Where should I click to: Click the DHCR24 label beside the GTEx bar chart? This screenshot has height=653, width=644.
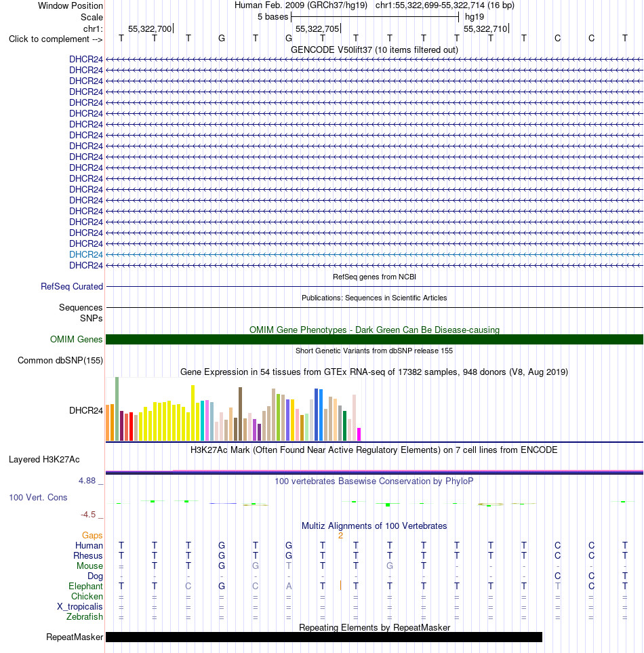[86, 411]
